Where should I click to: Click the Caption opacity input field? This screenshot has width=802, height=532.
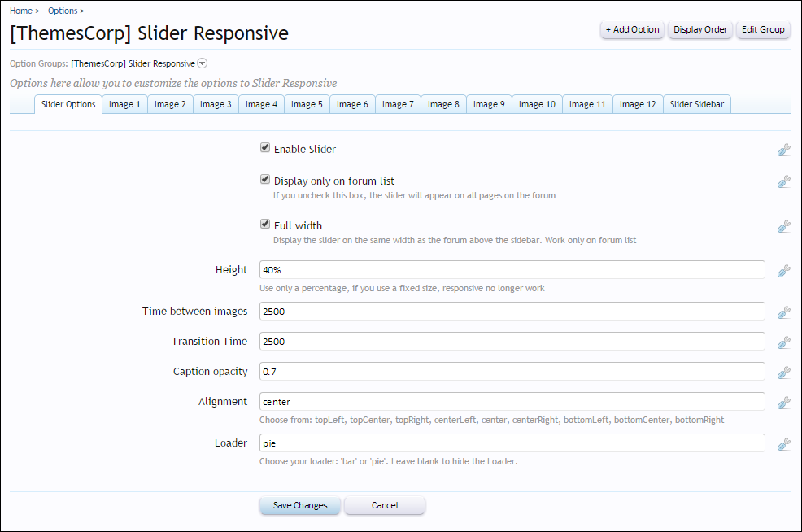tap(512, 372)
